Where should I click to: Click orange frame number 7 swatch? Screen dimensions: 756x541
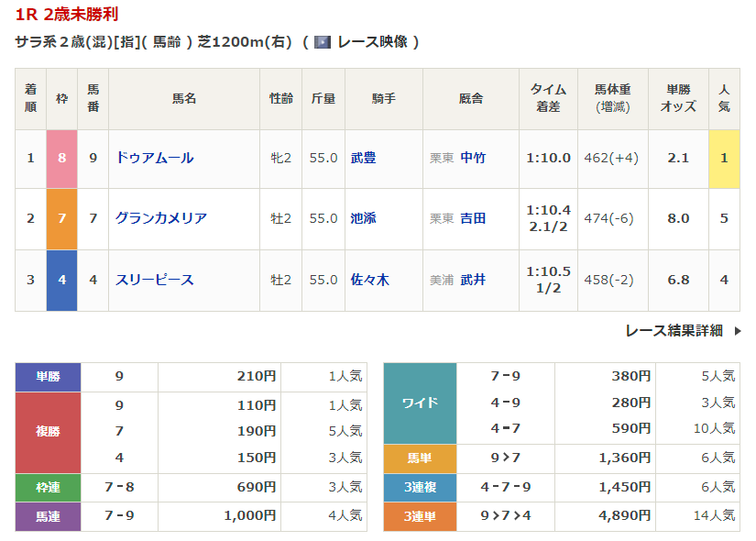tap(61, 218)
